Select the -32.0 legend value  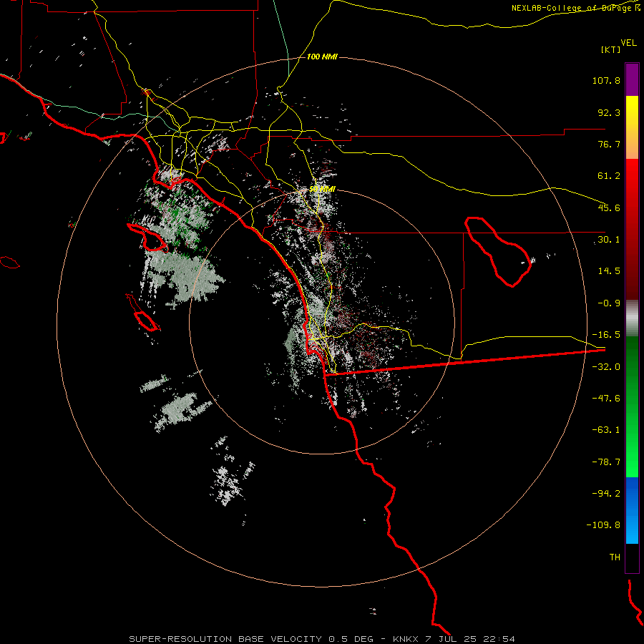pyautogui.click(x=606, y=367)
